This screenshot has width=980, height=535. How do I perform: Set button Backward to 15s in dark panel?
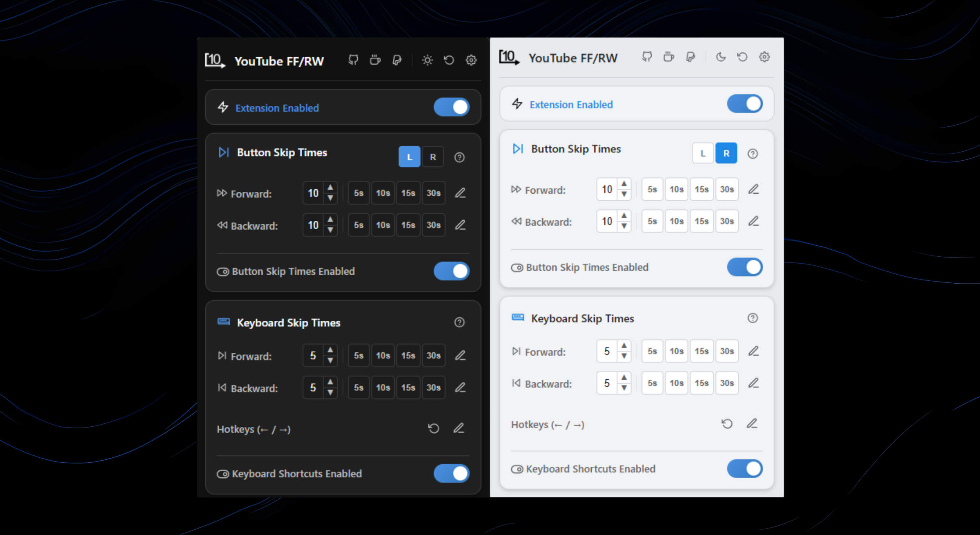pyautogui.click(x=408, y=225)
